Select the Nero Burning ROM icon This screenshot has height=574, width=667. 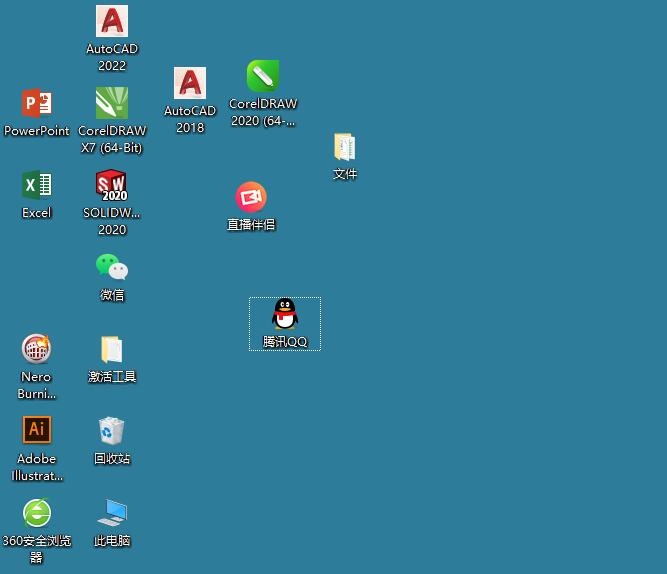(x=37, y=348)
